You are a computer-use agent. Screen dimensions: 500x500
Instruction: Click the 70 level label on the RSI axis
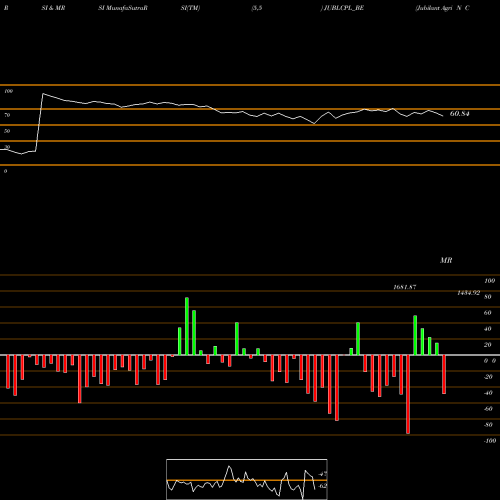point(7,115)
